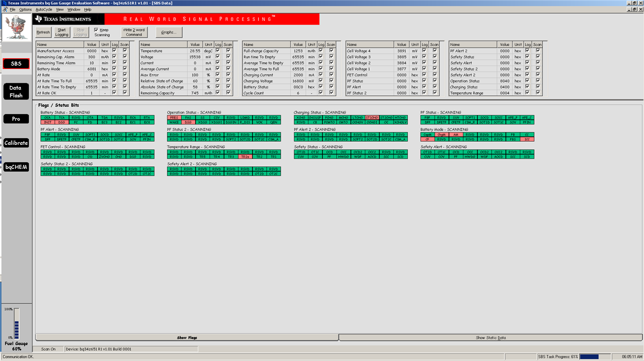Toggle the Scan checkbox for Battery Mode

pos(125,69)
